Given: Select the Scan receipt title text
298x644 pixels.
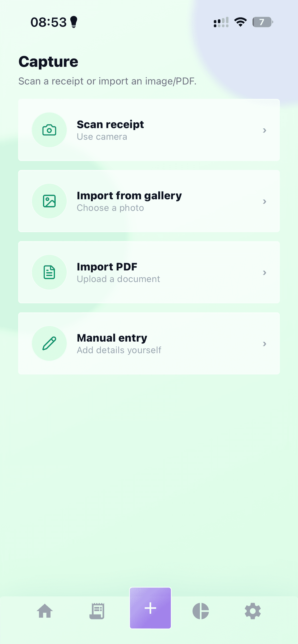Looking at the screenshot, I should point(110,125).
